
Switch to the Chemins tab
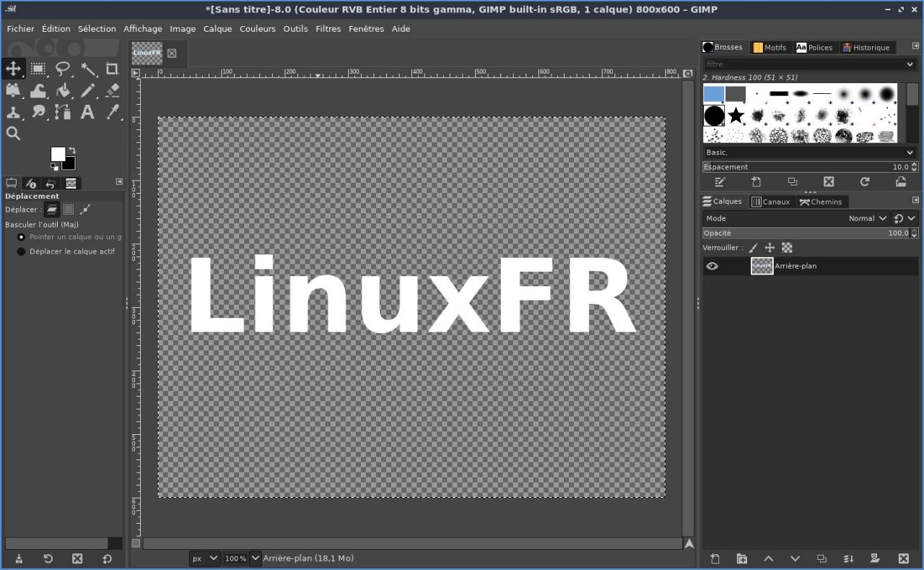(821, 202)
